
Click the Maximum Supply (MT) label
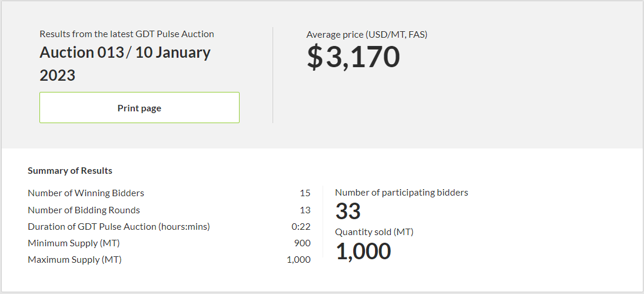75,259
